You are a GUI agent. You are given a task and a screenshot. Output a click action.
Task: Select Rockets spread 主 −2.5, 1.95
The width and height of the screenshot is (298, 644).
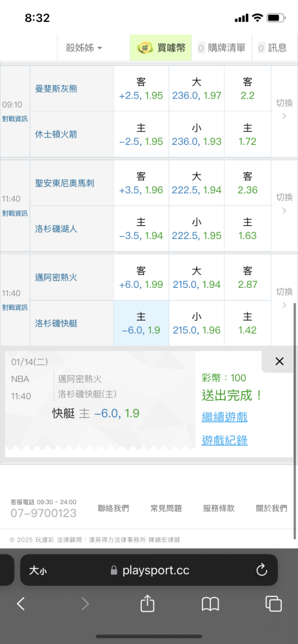141,135
